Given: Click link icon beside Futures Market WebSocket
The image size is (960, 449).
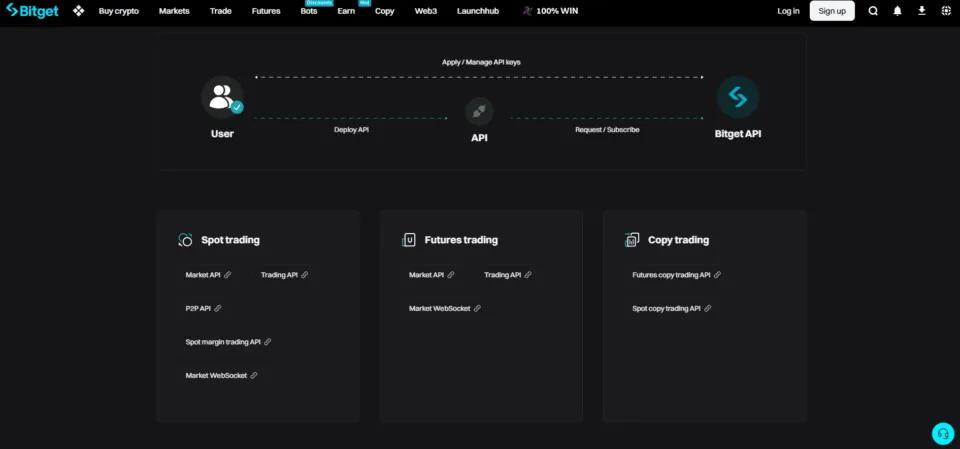Looking at the screenshot, I should pyautogui.click(x=478, y=309).
